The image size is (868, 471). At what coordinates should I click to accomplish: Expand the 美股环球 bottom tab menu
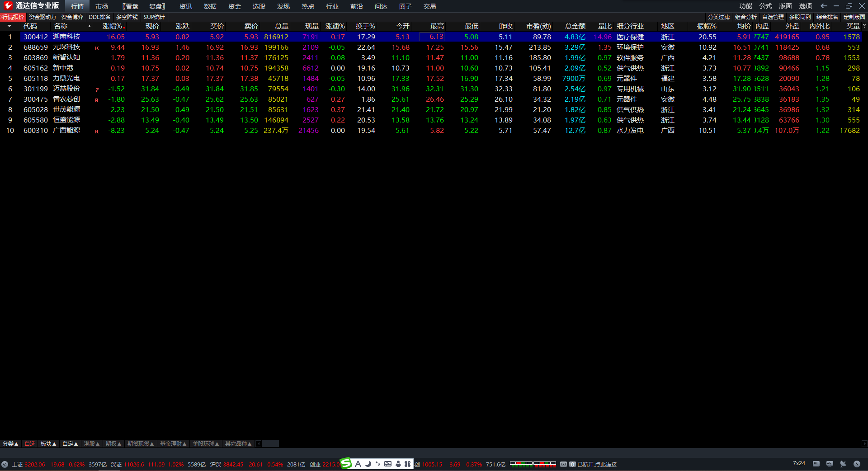coord(206,444)
